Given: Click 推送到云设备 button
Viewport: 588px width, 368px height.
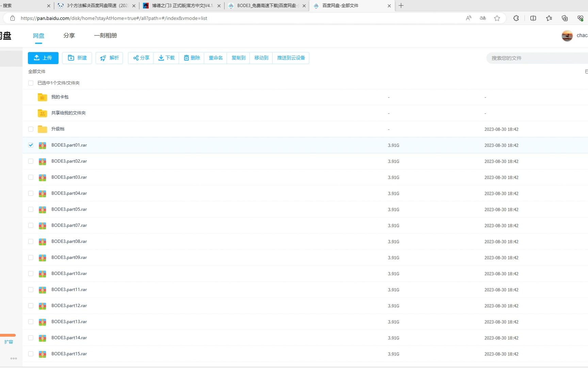Looking at the screenshot, I should 291,58.
